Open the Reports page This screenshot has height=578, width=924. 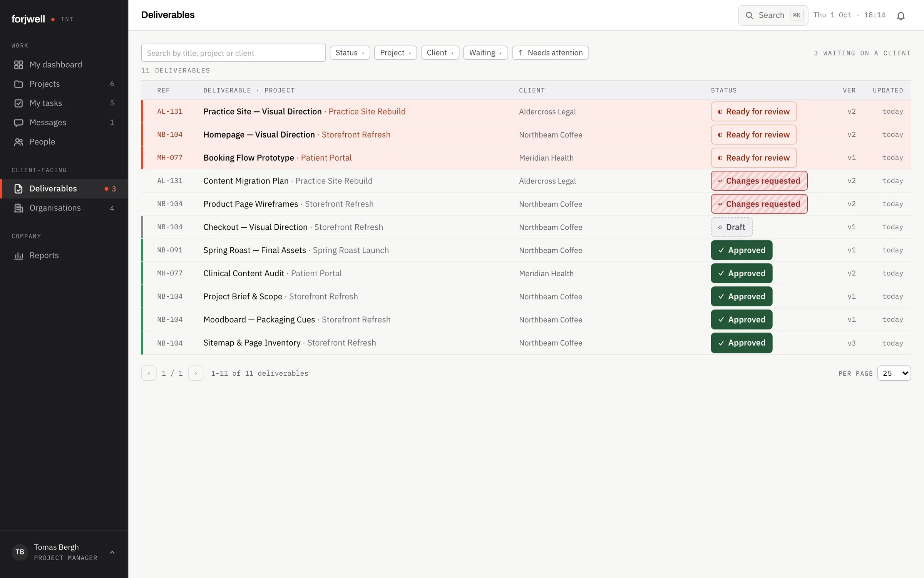64,255
